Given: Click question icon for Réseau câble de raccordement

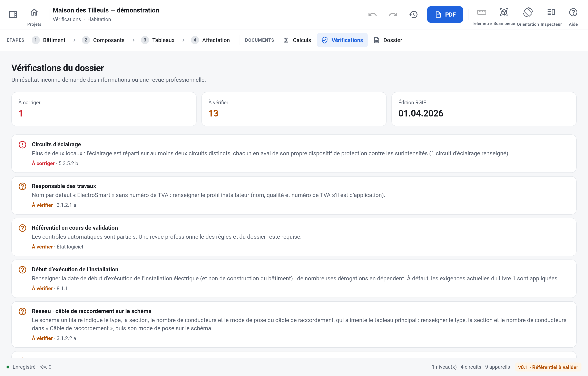Looking at the screenshot, I should [x=22, y=311].
